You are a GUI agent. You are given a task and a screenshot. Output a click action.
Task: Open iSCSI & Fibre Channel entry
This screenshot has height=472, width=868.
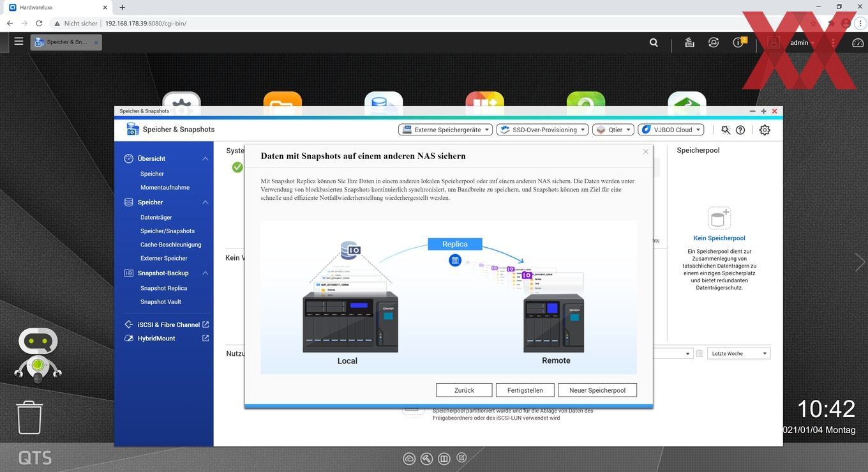[x=168, y=324]
